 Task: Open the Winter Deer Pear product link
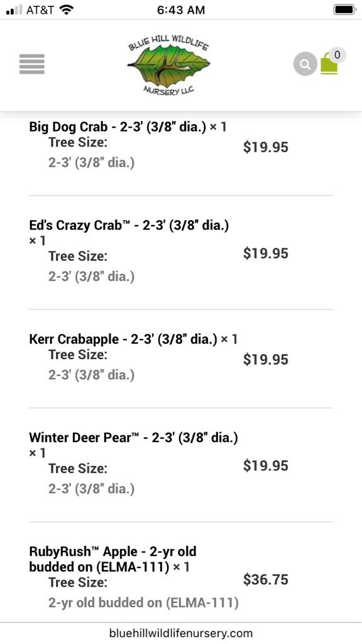tap(133, 445)
